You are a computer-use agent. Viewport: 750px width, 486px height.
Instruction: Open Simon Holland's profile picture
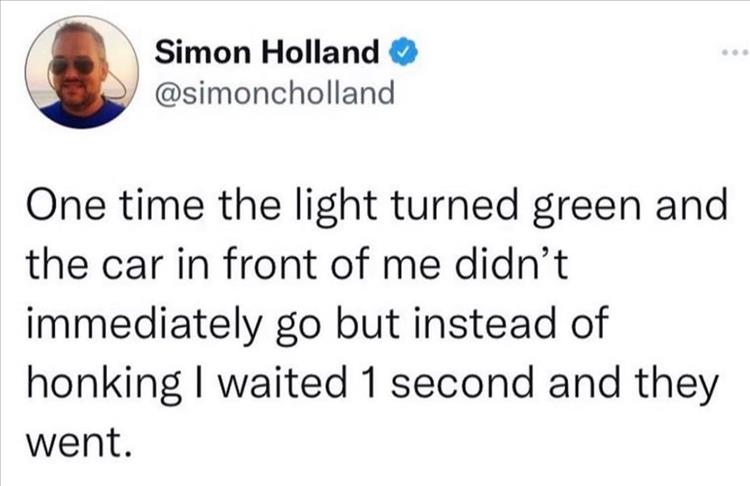coord(81,72)
